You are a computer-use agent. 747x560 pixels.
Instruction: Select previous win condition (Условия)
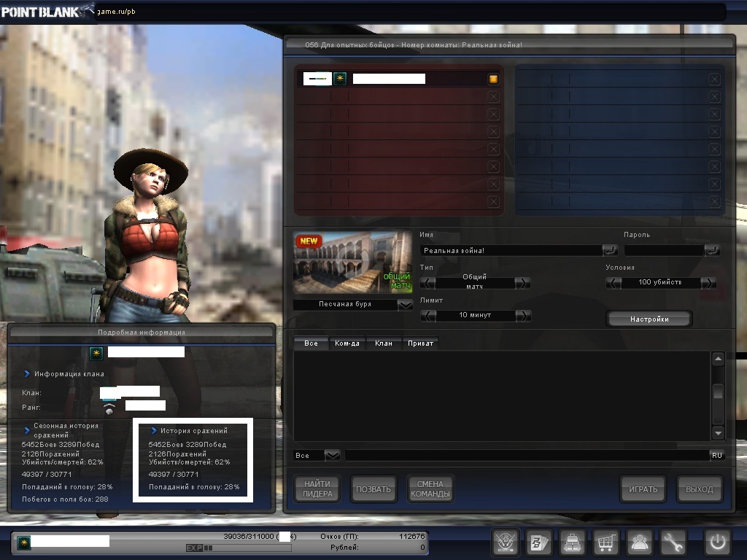614,284
